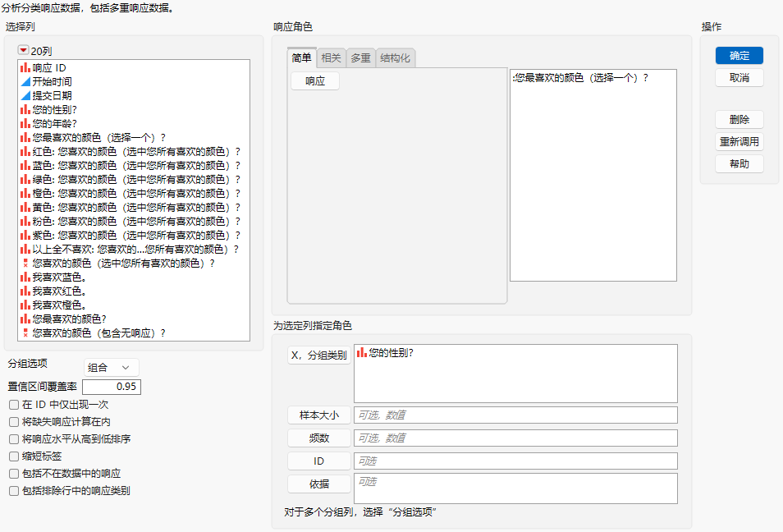Click the 样本大小 optional numeric field
The width and height of the screenshot is (783, 532).
[x=515, y=415]
